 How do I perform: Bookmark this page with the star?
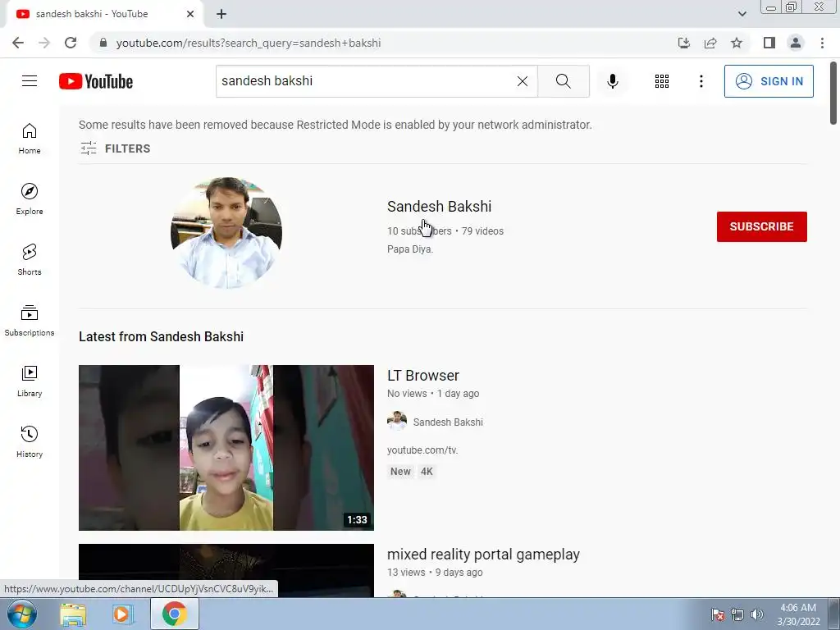(x=737, y=43)
